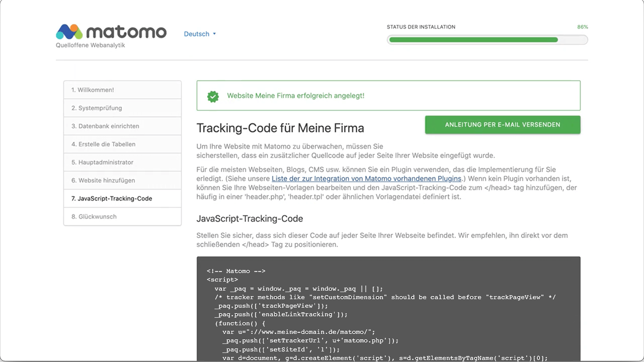The image size is (644, 362).
Task: Select step 7. JavaScript-Tracking-Code
Action: [x=122, y=199]
